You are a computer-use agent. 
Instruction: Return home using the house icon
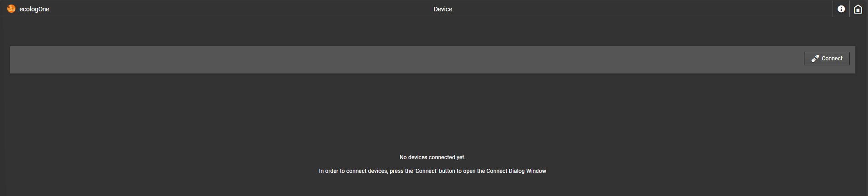point(858,9)
